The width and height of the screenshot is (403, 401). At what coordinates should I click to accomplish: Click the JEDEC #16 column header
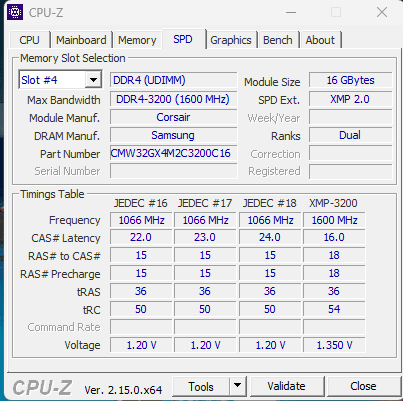[141, 203]
